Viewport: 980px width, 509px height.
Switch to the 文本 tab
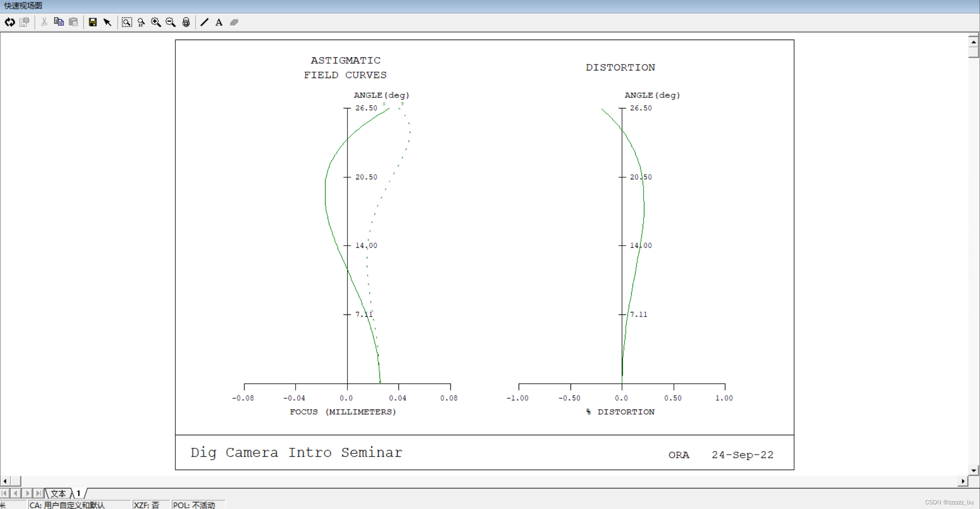coord(58,493)
